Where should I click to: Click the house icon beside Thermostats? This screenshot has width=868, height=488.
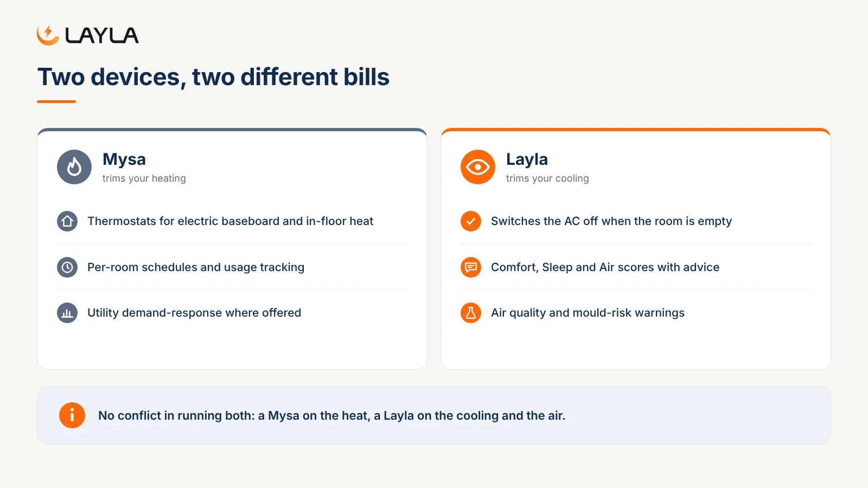click(x=67, y=221)
